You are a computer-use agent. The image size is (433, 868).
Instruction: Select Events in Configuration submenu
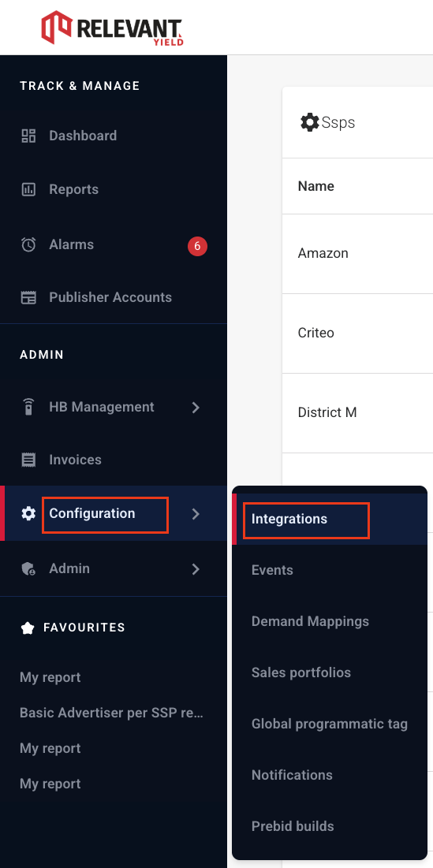click(x=272, y=570)
